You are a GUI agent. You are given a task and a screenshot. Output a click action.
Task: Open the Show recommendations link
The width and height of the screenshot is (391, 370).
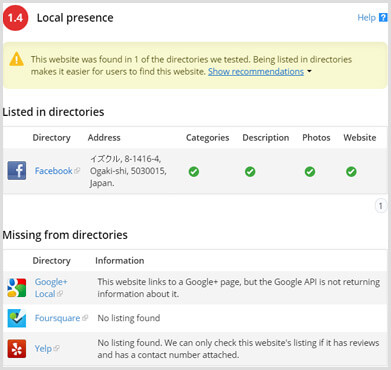(256, 72)
